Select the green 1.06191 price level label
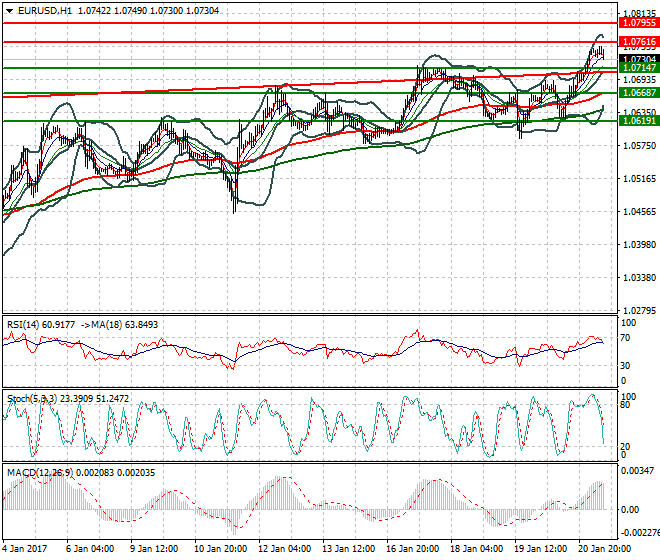Screen dimensions: 660x560 tap(639, 121)
